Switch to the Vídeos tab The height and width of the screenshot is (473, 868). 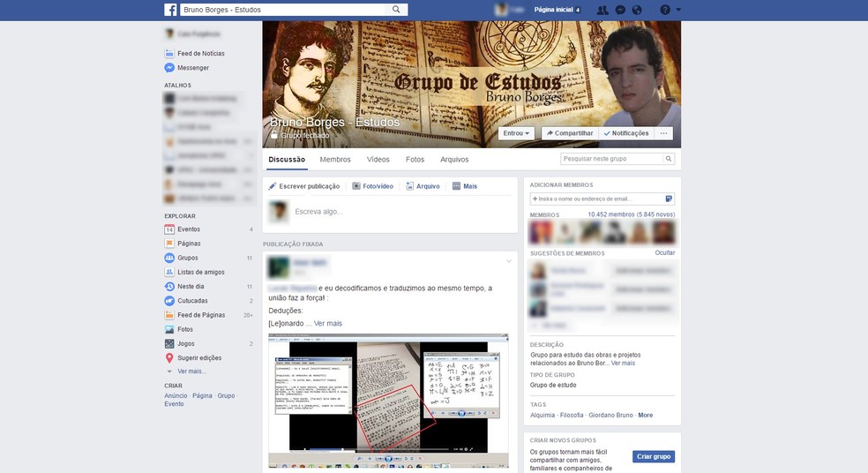point(378,160)
